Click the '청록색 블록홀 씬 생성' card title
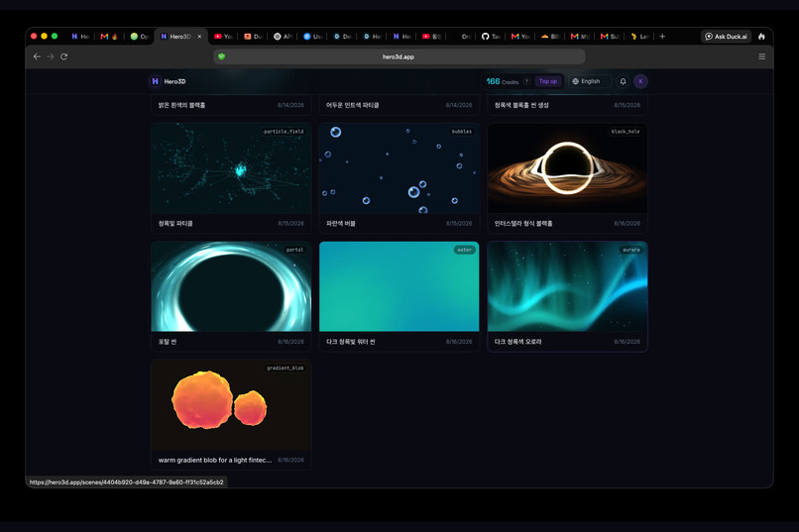 click(521, 105)
